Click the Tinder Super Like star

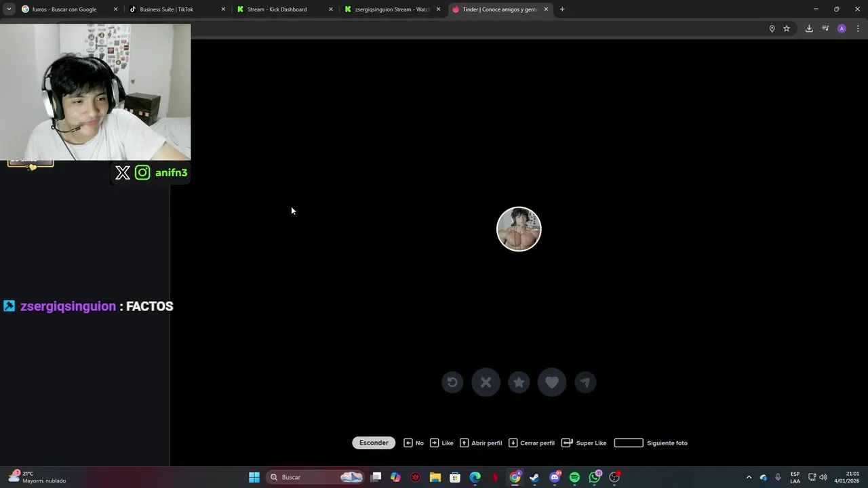[x=519, y=382]
